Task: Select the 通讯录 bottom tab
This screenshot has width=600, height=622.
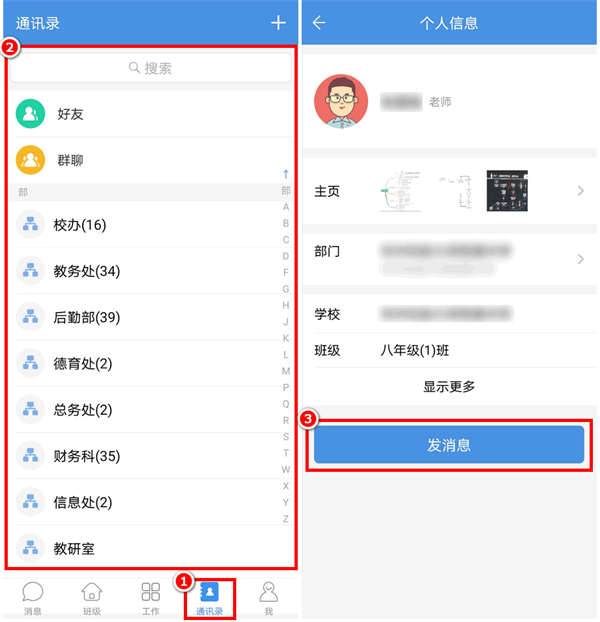Action: [x=209, y=598]
